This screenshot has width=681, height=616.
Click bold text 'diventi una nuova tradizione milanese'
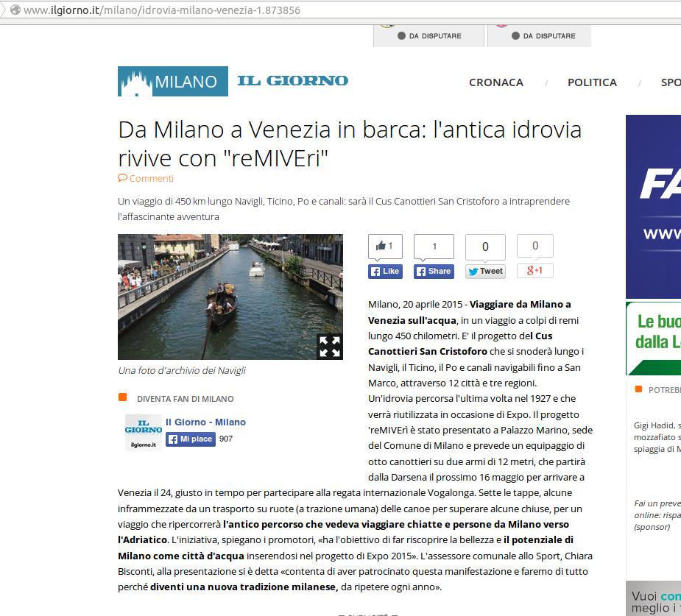244,587
